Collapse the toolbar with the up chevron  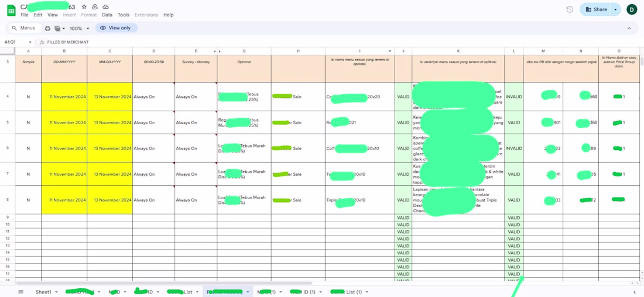point(629,28)
